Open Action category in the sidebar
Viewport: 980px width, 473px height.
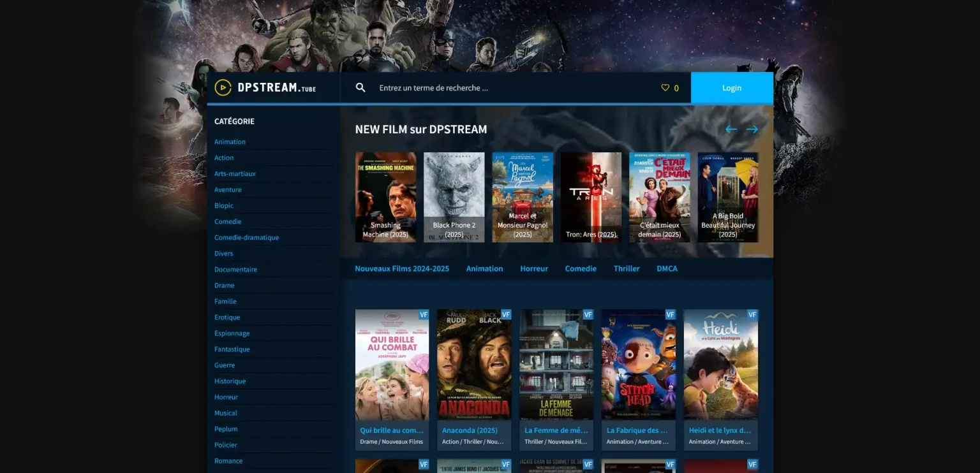click(224, 157)
